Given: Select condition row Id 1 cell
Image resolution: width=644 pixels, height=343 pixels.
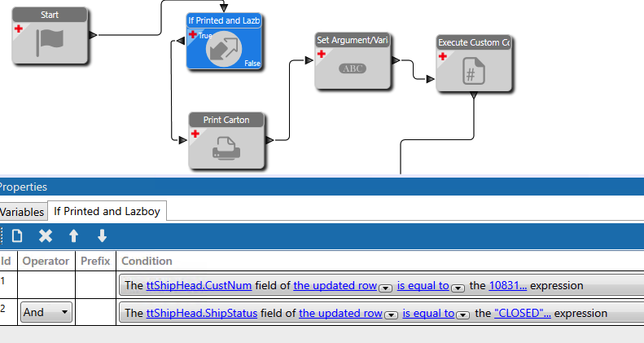Looking at the screenshot, I should [x=8, y=284].
